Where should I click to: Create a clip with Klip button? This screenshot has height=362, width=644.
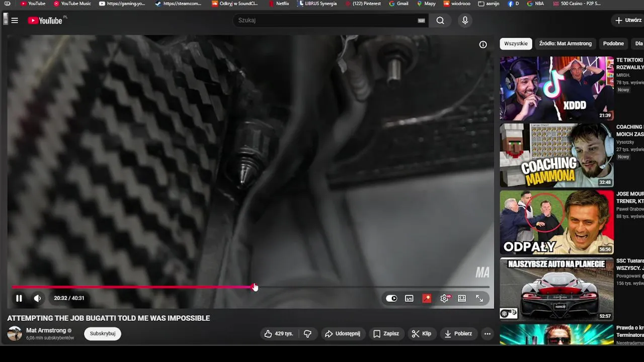[422, 333]
